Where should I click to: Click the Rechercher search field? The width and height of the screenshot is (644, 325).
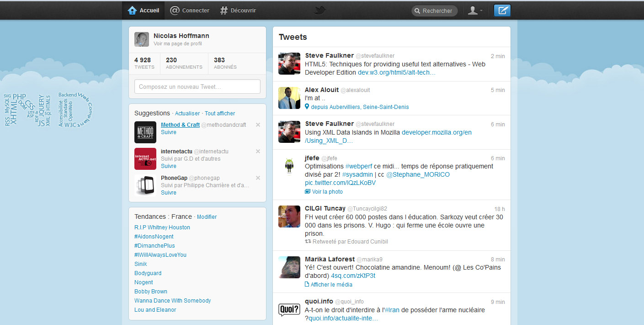click(434, 11)
